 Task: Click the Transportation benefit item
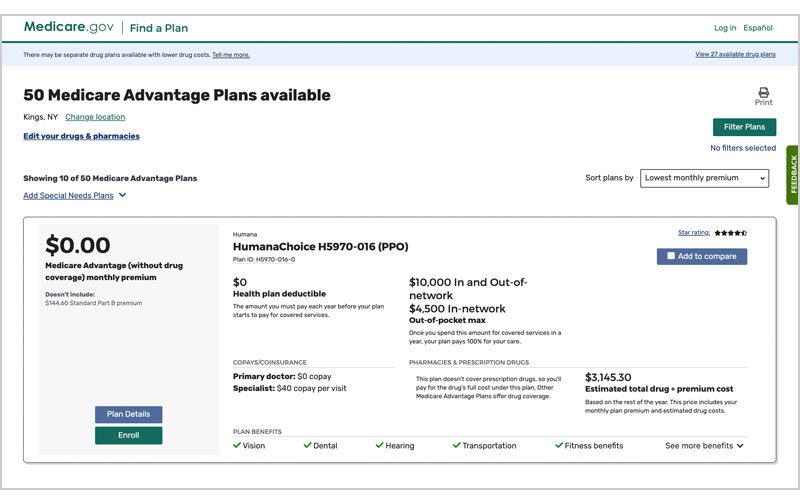tap(484, 445)
